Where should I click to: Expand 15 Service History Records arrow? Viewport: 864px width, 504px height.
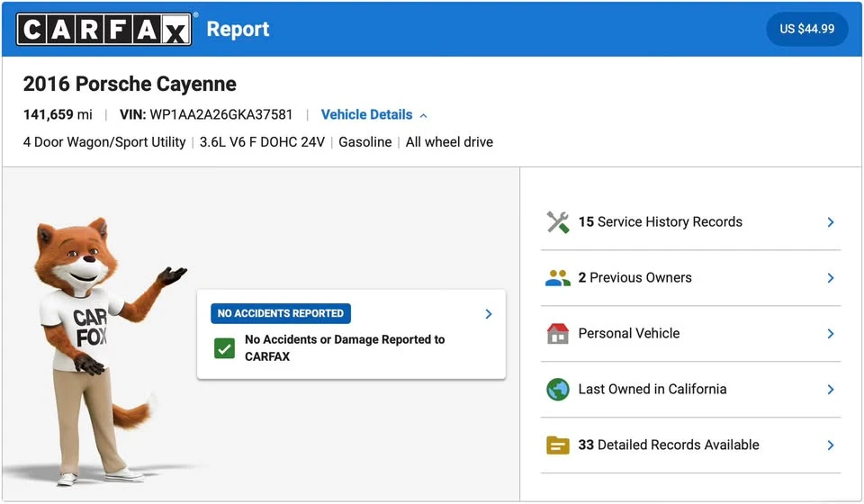coord(831,222)
